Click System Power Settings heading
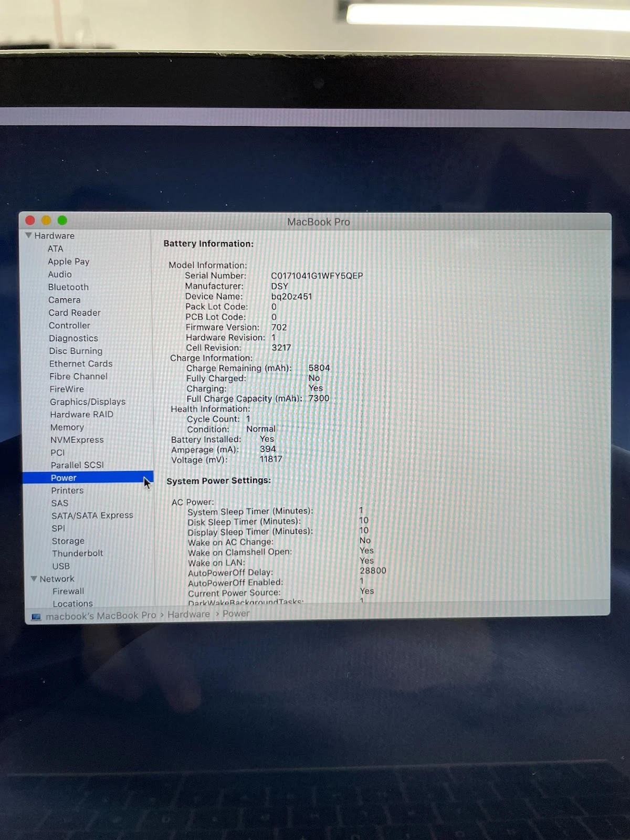This screenshot has width=630, height=840. (218, 480)
